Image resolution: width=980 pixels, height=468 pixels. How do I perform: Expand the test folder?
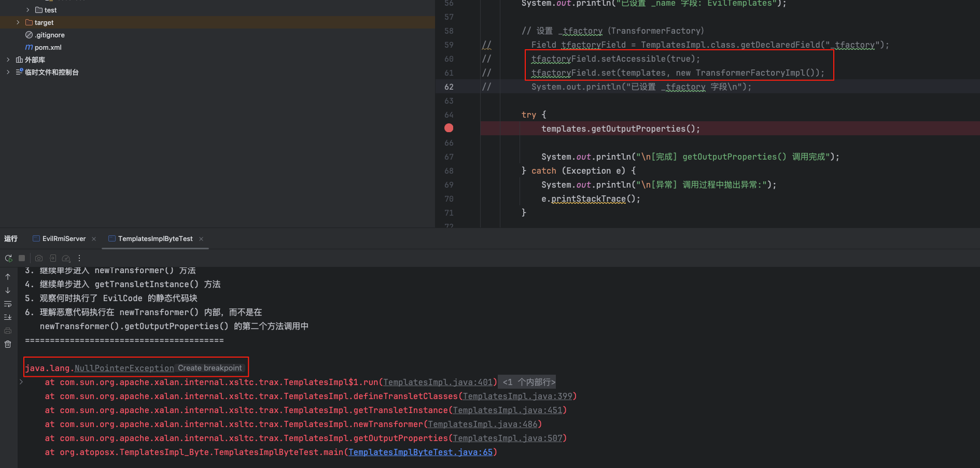27,10
